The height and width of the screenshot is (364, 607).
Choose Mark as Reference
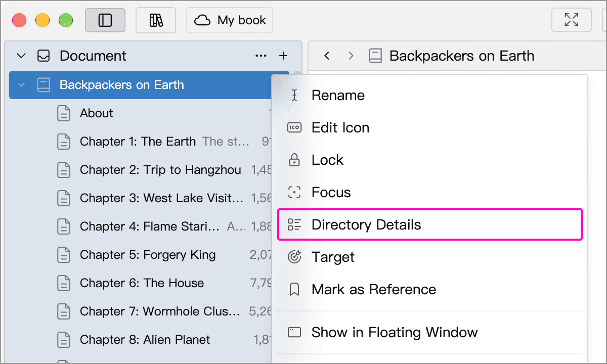pyautogui.click(x=430, y=289)
